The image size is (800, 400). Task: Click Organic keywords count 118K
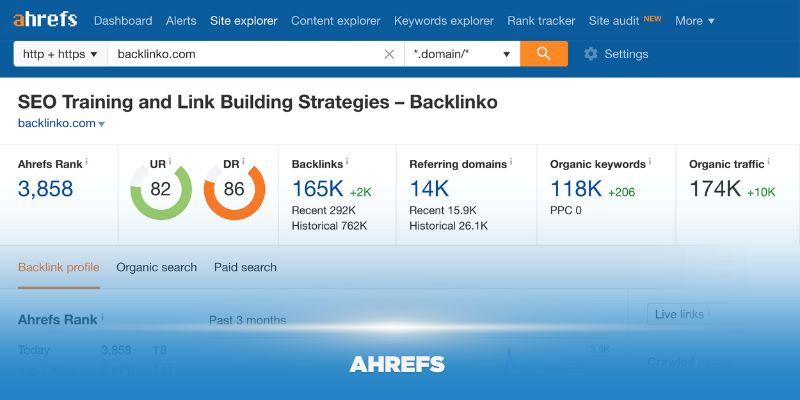pos(576,189)
